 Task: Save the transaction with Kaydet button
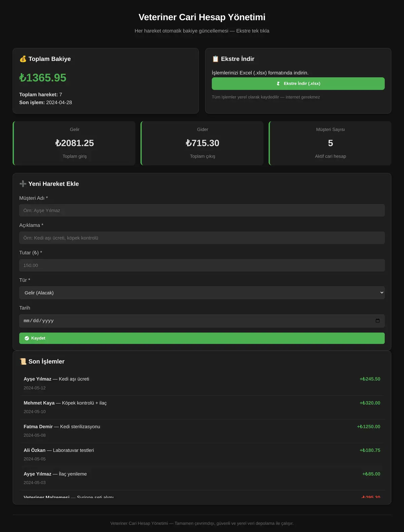pos(202,338)
